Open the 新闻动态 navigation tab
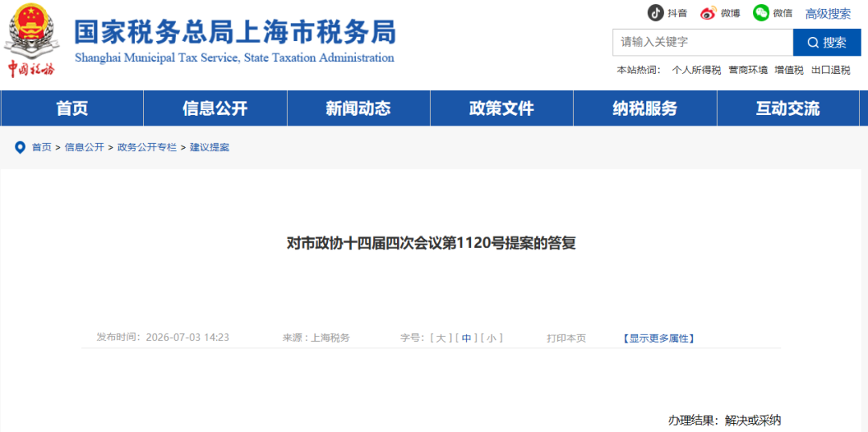This screenshot has width=868, height=432. (x=358, y=109)
